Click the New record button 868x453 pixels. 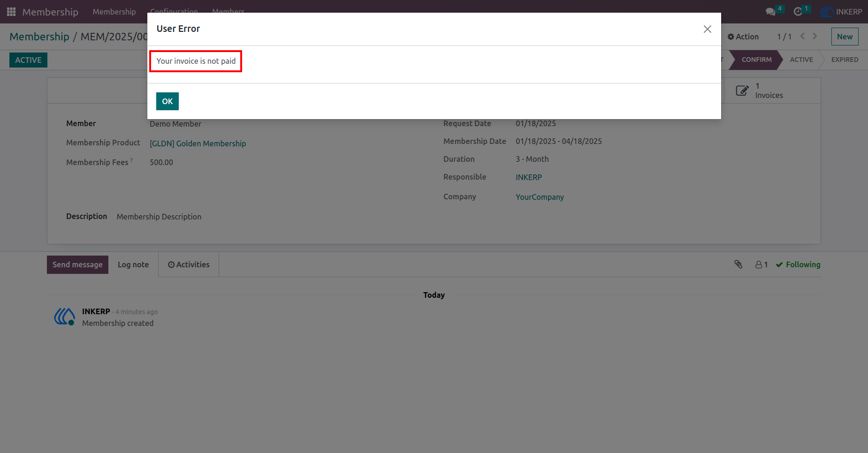[845, 37]
